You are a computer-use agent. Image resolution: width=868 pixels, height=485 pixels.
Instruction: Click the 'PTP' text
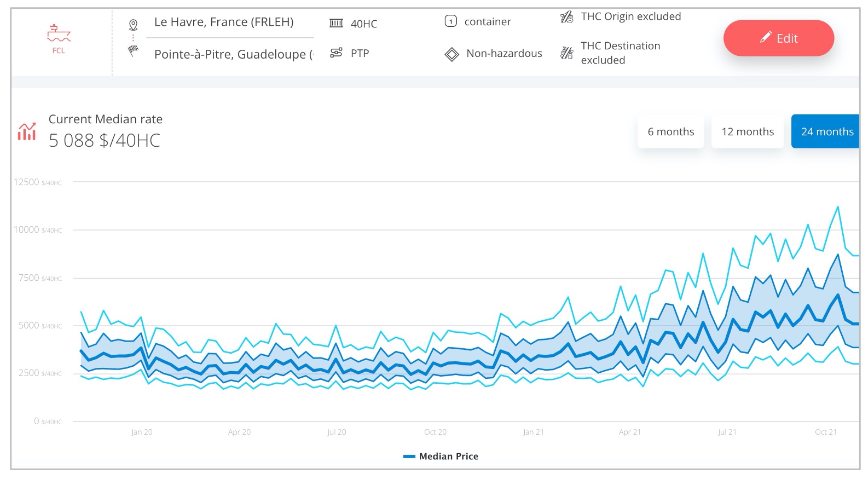pos(360,53)
